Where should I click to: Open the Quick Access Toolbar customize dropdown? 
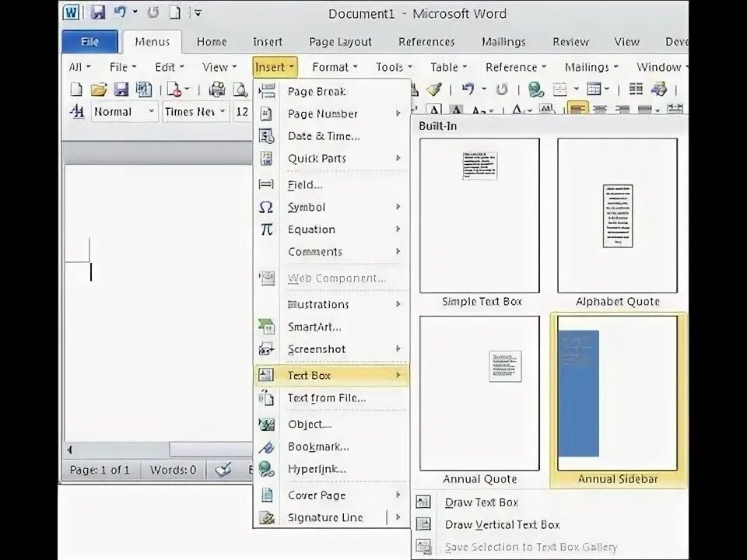198,13
